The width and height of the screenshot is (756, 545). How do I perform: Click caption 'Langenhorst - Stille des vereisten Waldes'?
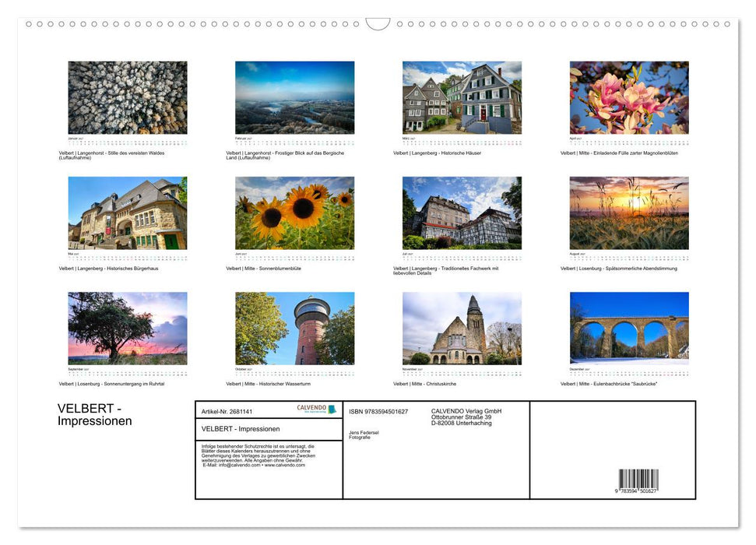pyautogui.click(x=112, y=155)
